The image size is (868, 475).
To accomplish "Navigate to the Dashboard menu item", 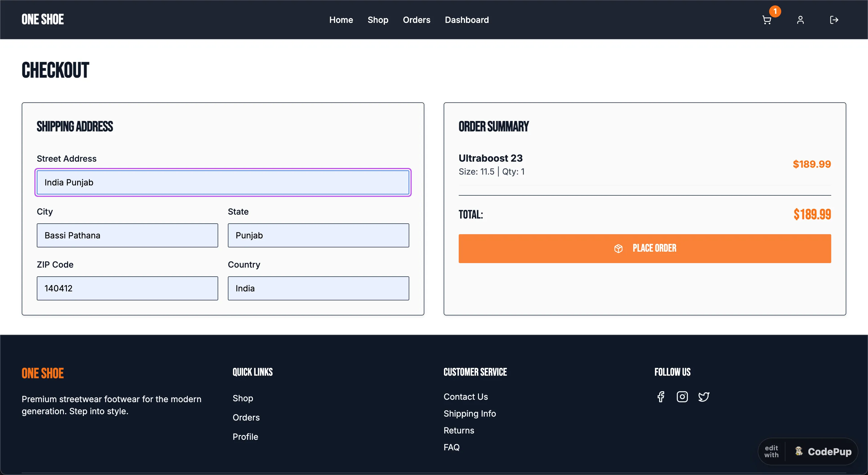I will (467, 20).
